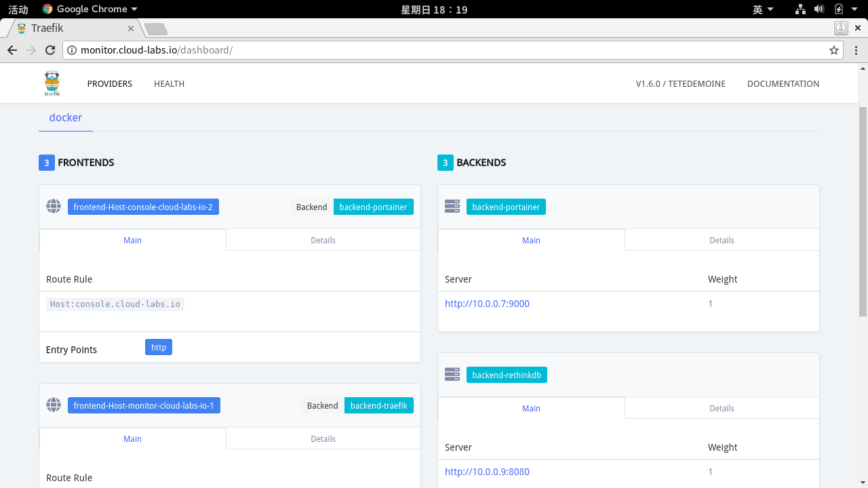Viewport: 868px width, 488px height.
Task: Click the Traefik gopher logo
Action: click(x=52, y=83)
